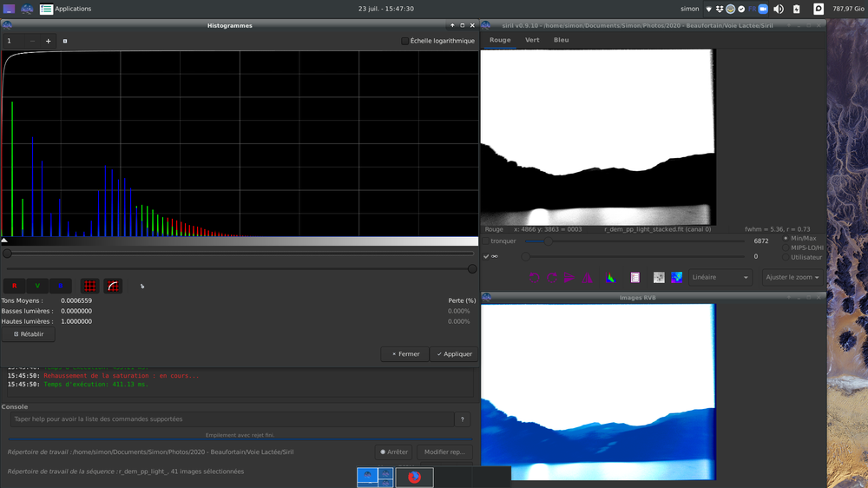Click Rétablir reset button
The image size is (868, 488).
coord(29,334)
